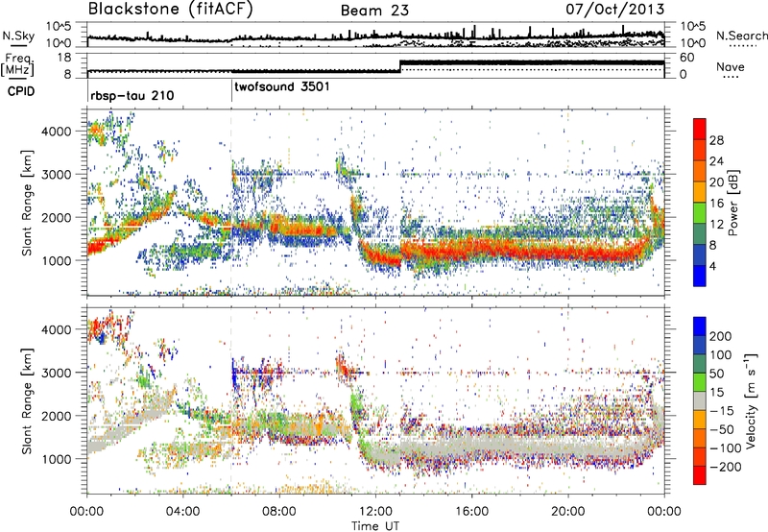Click the "16:00" time axis label

pyautogui.click(x=471, y=512)
